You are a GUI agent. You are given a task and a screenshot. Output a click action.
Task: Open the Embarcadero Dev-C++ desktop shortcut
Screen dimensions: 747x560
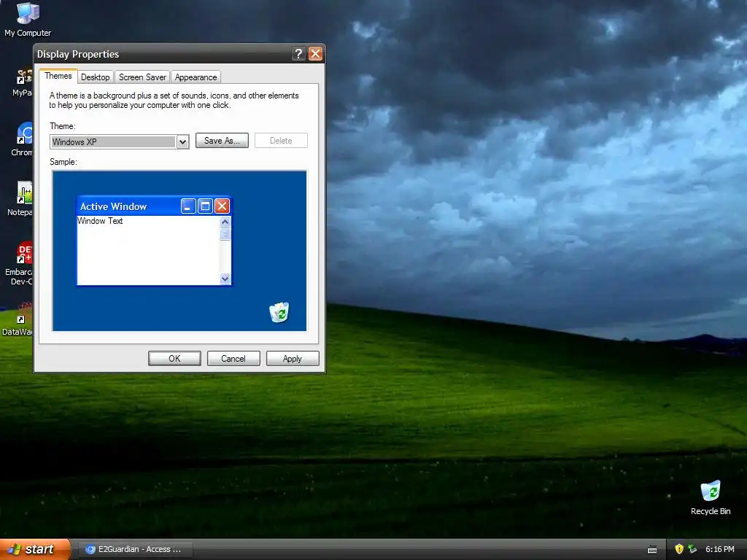pyautogui.click(x=20, y=263)
